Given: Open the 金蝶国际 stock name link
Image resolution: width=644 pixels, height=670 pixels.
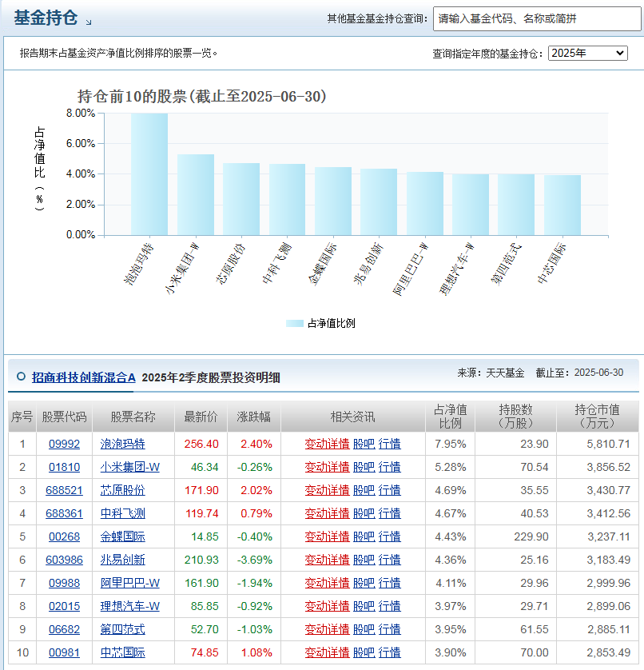Looking at the screenshot, I should pos(122,536).
